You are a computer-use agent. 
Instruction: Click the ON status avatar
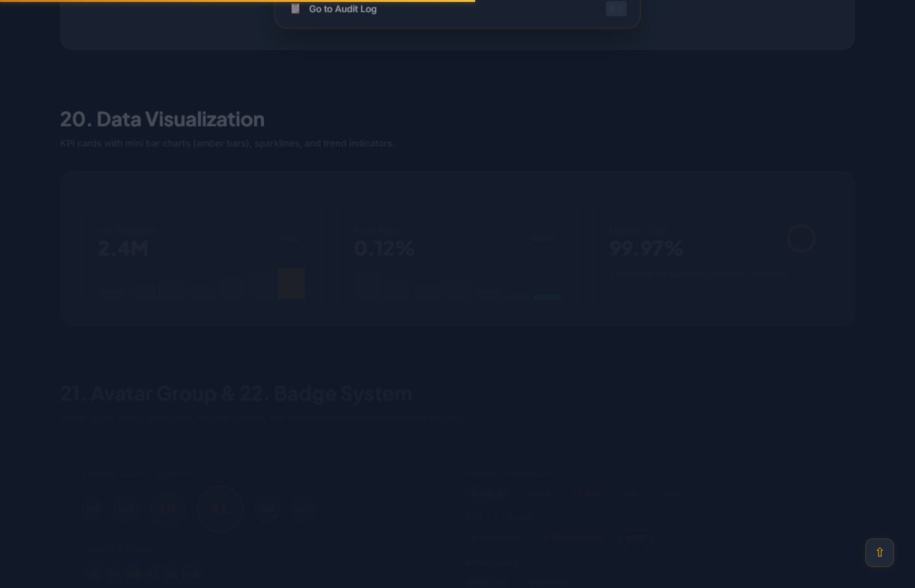(267, 509)
